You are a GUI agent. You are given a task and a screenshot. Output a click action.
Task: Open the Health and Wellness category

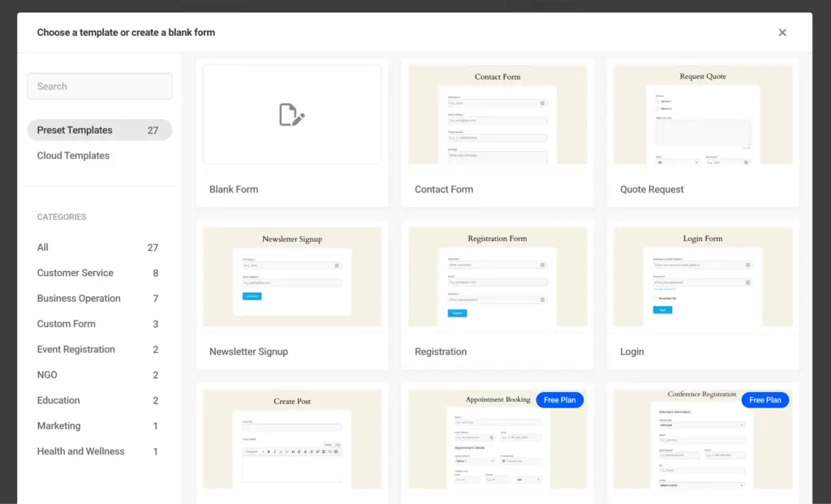coord(81,451)
